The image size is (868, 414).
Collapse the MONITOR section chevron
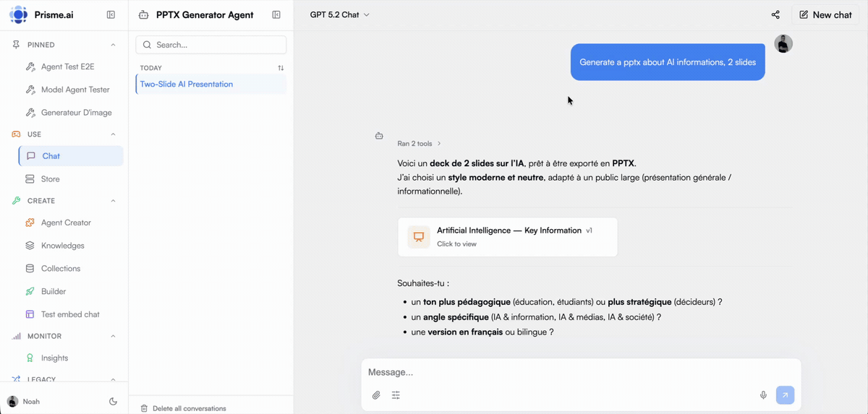[113, 336]
